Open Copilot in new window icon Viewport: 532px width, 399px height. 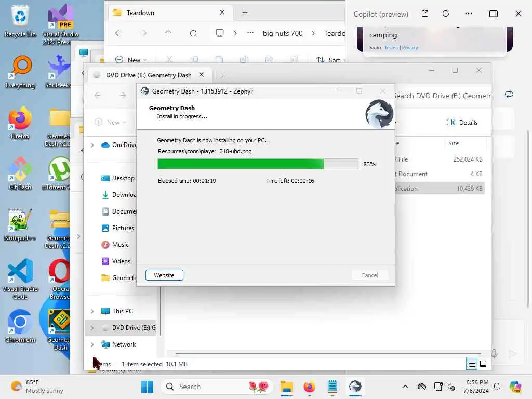click(x=425, y=14)
